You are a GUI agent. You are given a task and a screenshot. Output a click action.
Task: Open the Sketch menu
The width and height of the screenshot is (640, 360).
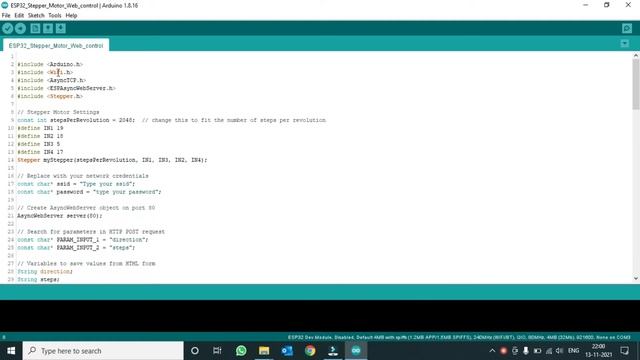click(x=36, y=16)
